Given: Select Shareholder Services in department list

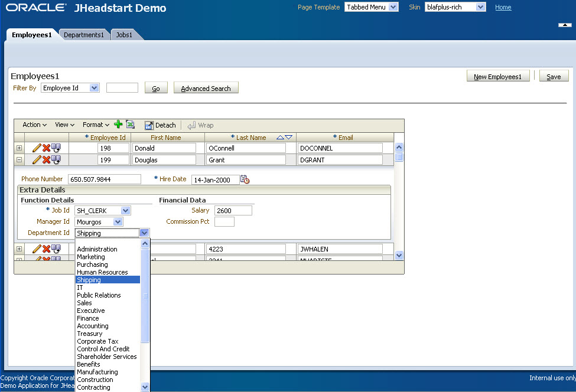Looking at the screenshot, I should tap(108, 357).
